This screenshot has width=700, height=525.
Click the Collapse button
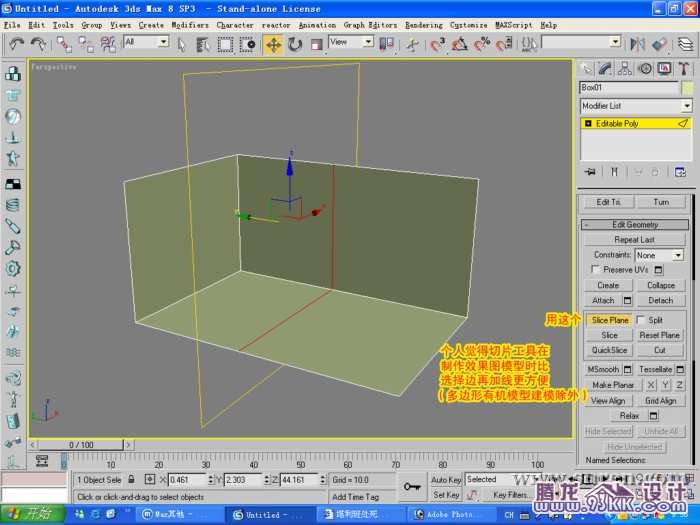pyautogui.click(x=661, y=285)
